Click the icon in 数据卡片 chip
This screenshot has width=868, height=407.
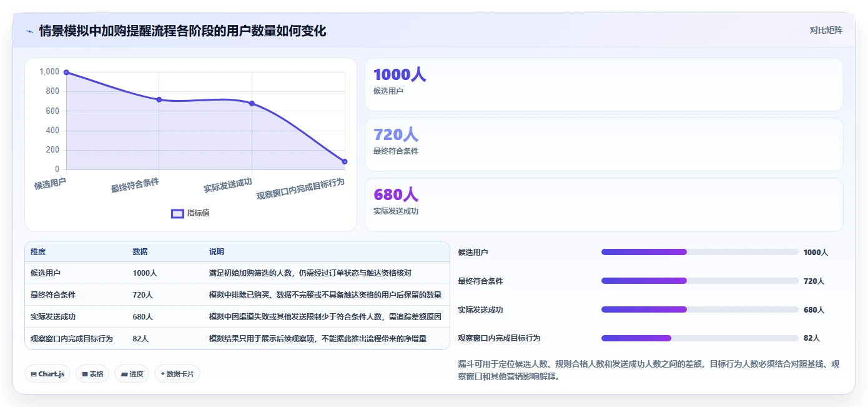coord(163,374)
